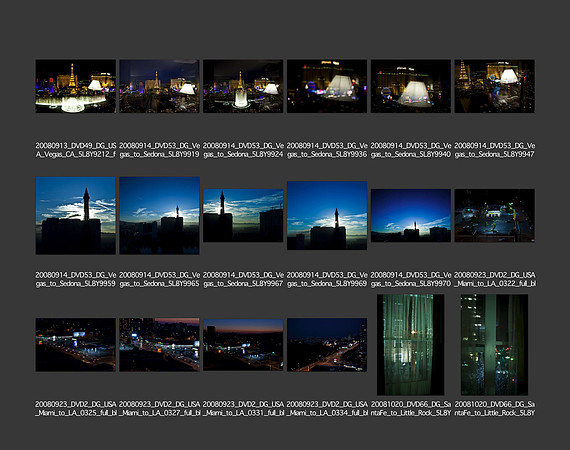The image size is (570, 450).
Task: Select the thumbnail labeled Vegas_to_Sedona_SL8Y9947
Action: click(494, 86)
